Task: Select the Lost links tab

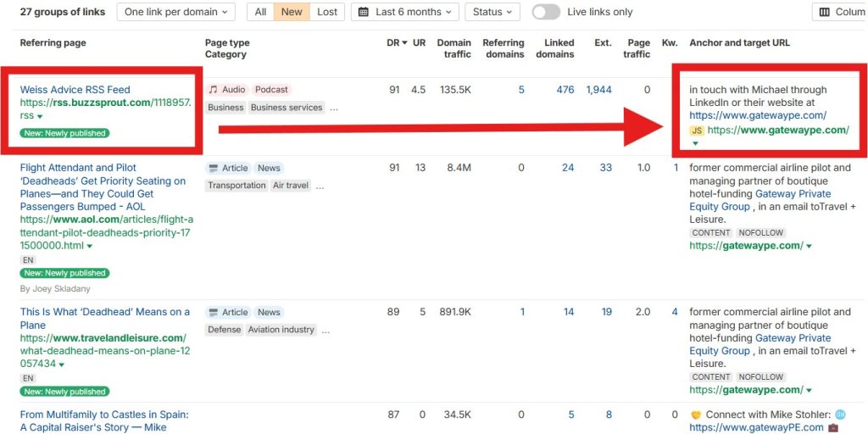Action: (x=327, y=12)
